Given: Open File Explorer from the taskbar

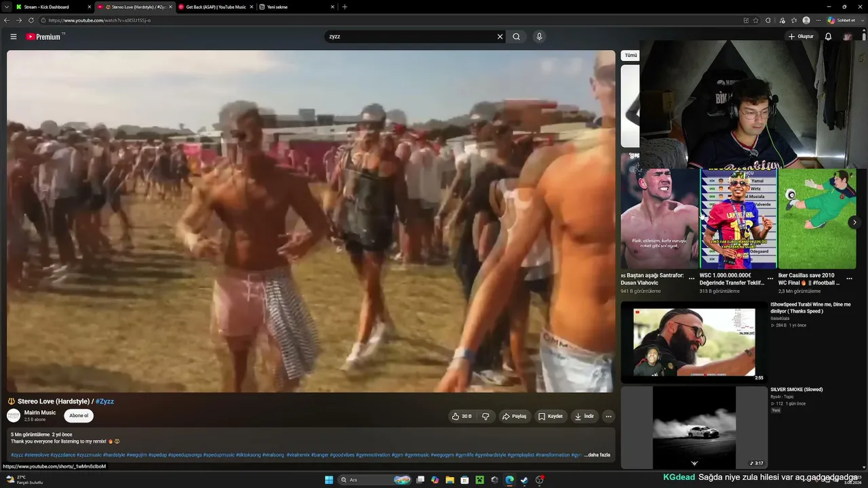Looking at the screenshot, I should [450, 480].
